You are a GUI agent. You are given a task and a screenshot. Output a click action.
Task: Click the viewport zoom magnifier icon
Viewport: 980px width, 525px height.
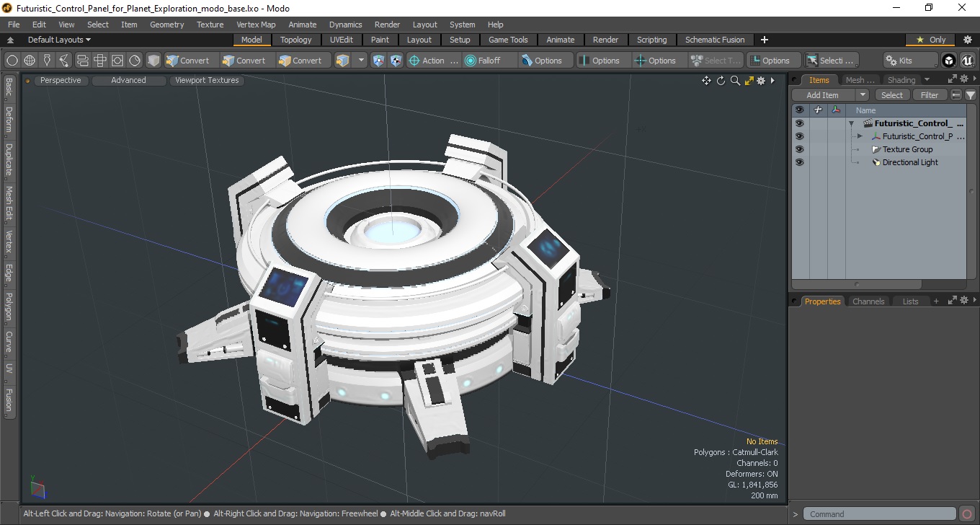click(735, 81)
